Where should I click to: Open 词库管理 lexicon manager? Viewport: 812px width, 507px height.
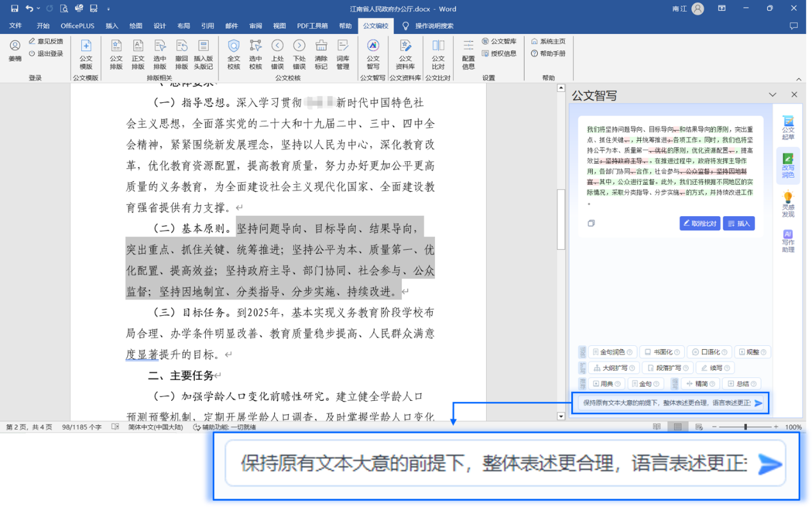tap(343, 54)
